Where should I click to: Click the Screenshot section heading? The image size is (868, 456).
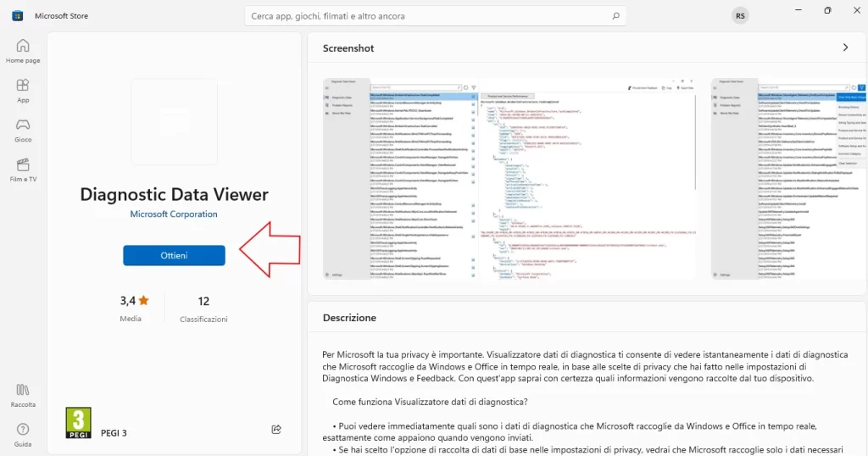click(348, 48)
